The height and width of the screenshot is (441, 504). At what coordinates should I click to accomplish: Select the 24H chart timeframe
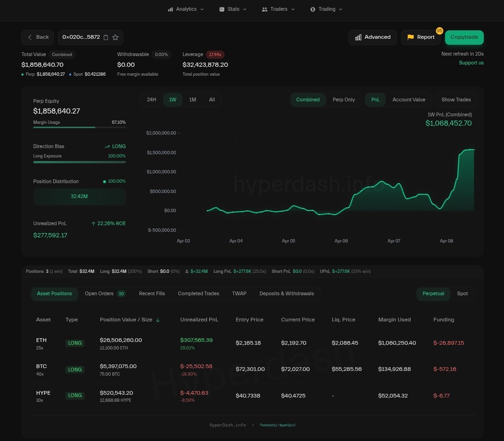151,100
